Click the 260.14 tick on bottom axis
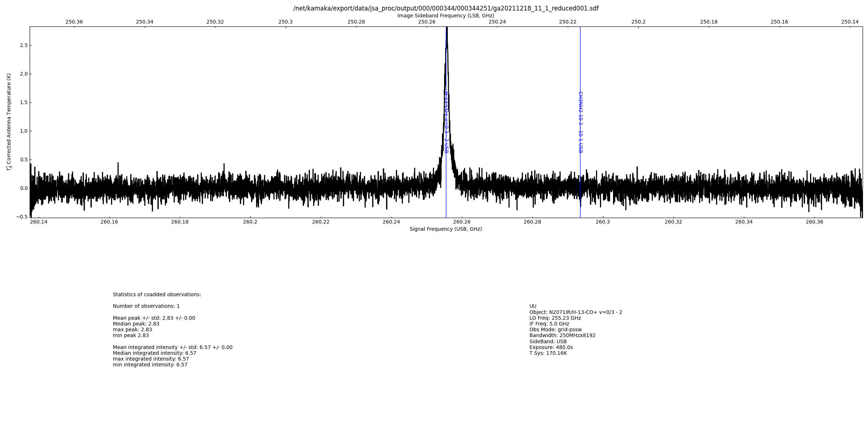 pyautogui.click(x=39, y=222)
